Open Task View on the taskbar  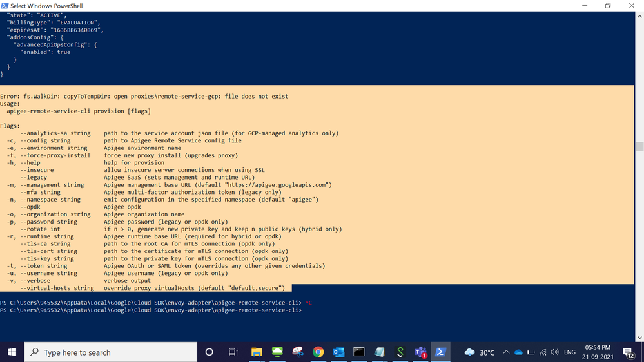click(x=233, y=352)
